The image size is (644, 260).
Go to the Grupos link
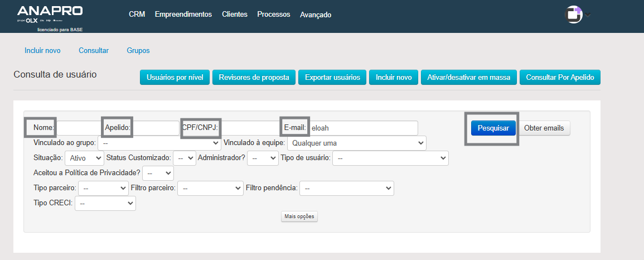(138, 51)
